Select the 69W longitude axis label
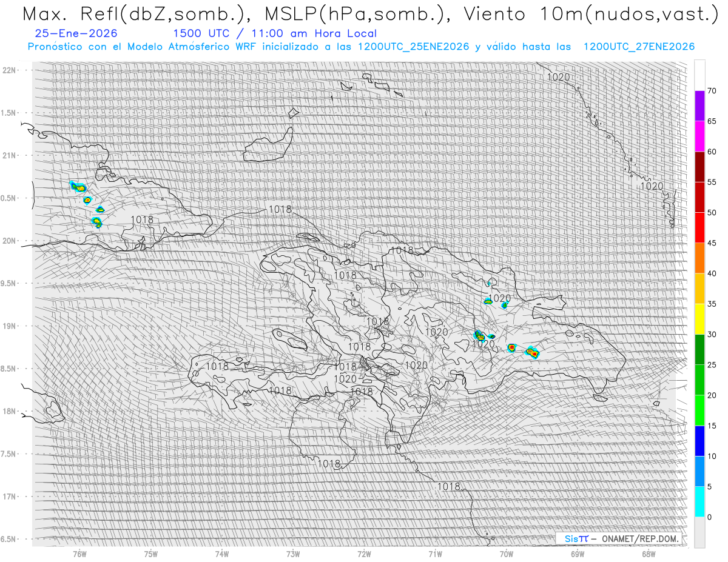This screenshot has width=728, height=562. (577, 554)
